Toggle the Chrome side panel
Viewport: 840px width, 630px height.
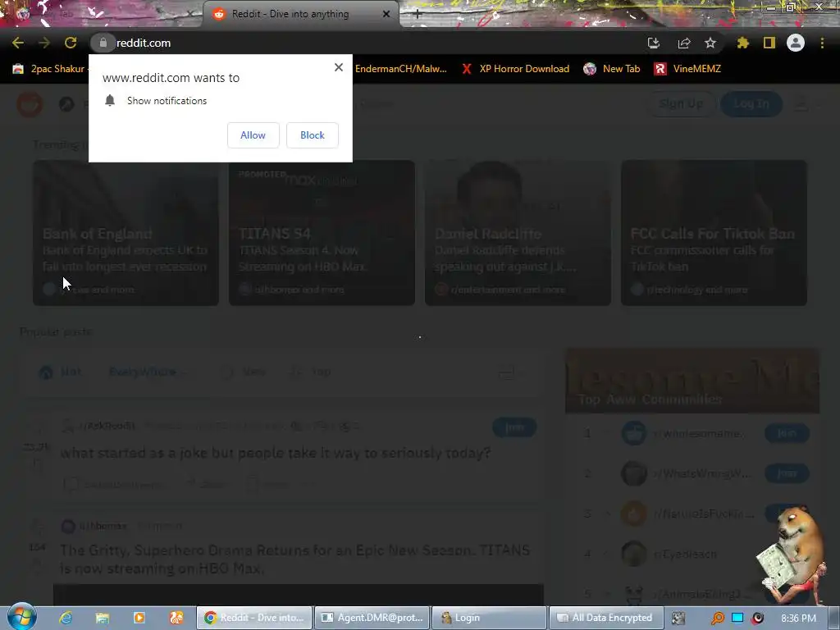tap(769, 43)
